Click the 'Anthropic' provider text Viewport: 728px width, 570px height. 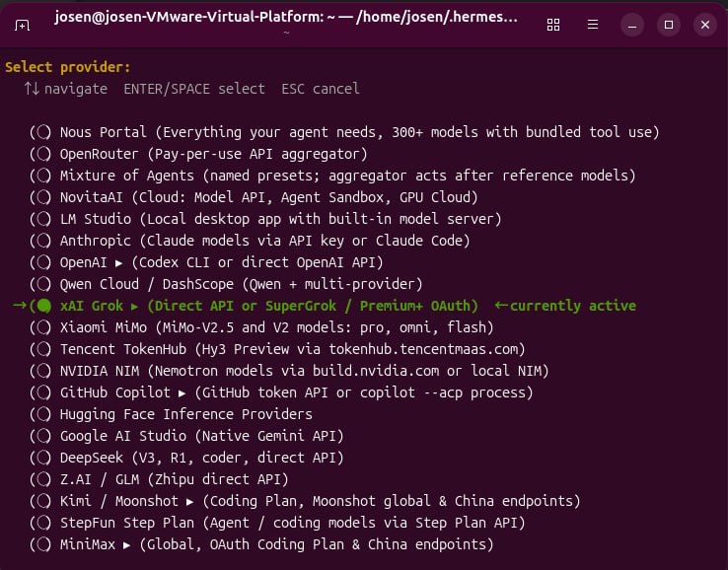pos(95,241)
